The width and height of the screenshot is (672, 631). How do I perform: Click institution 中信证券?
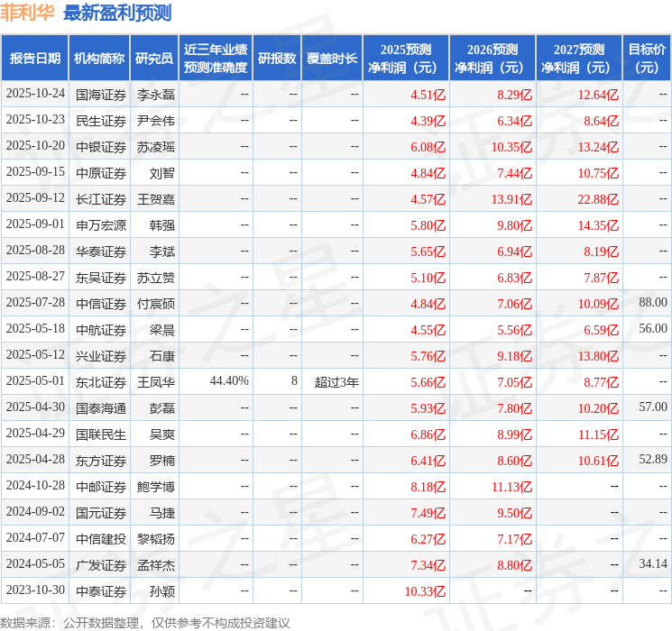pos(101,303)
